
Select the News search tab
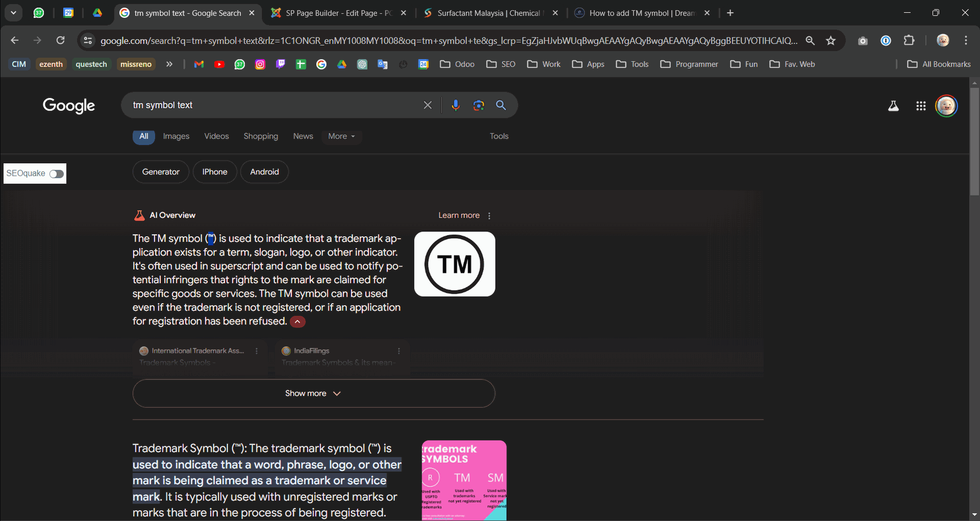click(303, 136)
